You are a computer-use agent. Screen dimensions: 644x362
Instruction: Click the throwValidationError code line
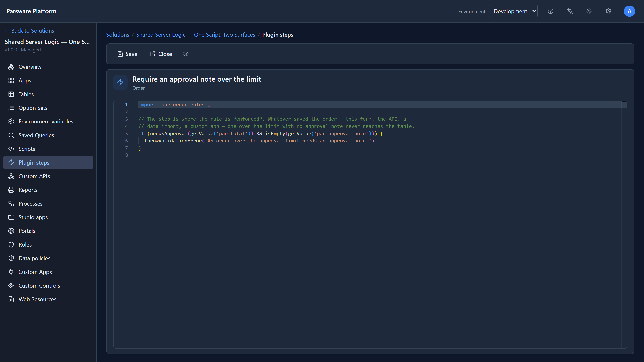tap(260, 141)
